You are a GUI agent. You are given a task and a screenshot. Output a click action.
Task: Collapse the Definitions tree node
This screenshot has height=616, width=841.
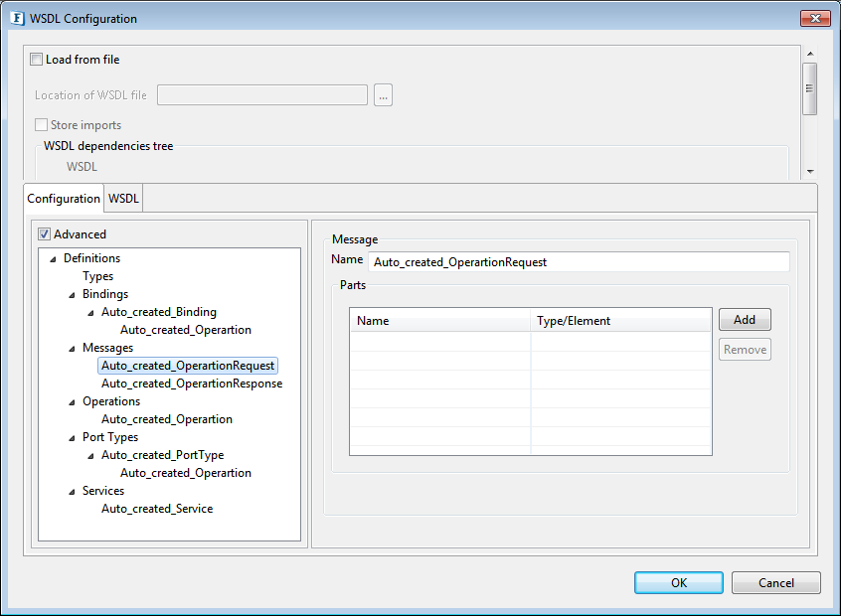pos(53,259)
